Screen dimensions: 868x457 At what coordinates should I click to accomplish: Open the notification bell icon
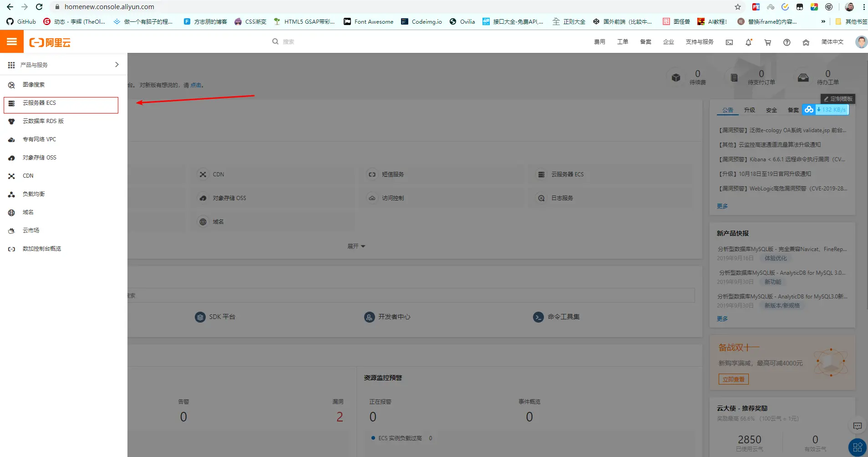748,42
